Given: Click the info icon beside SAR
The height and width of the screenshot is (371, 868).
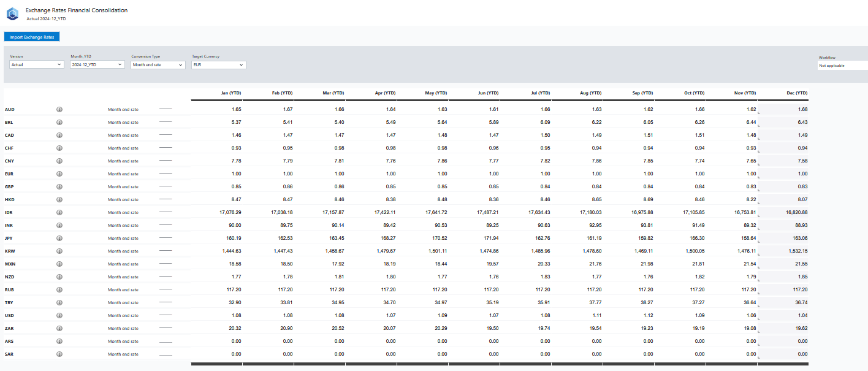Looking at the screenshot, I should (x=59, y=354).
